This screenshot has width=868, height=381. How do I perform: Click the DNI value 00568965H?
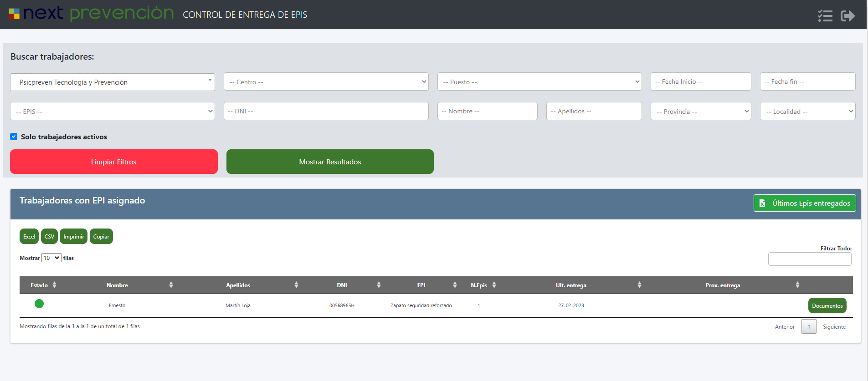point(342,305)
